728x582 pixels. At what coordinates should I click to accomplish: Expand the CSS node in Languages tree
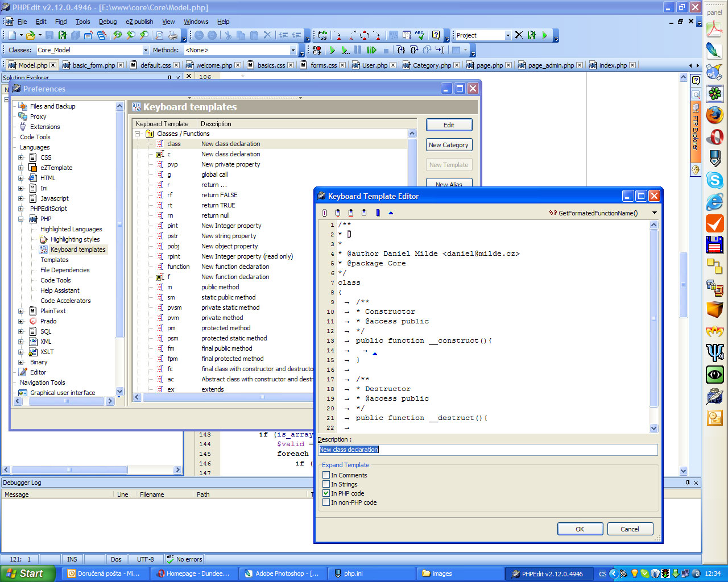(21, 157)
